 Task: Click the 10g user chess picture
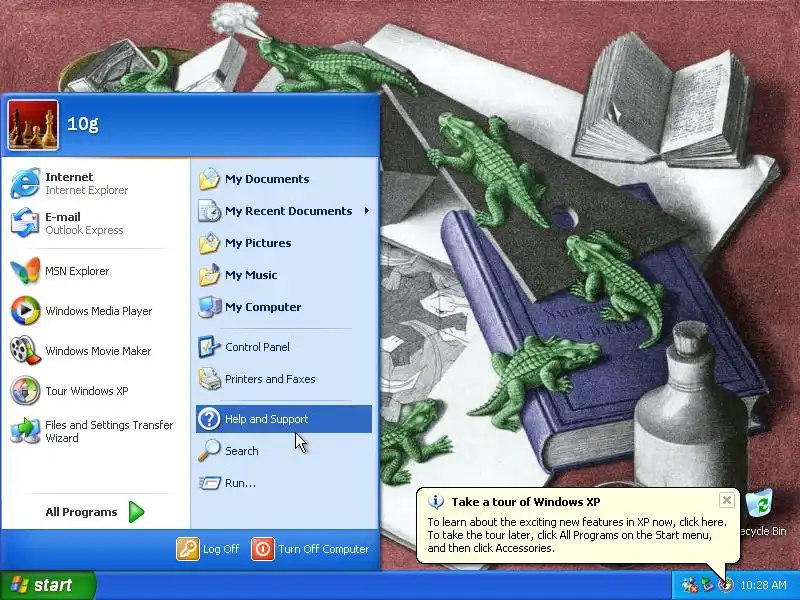click(33, 125)
